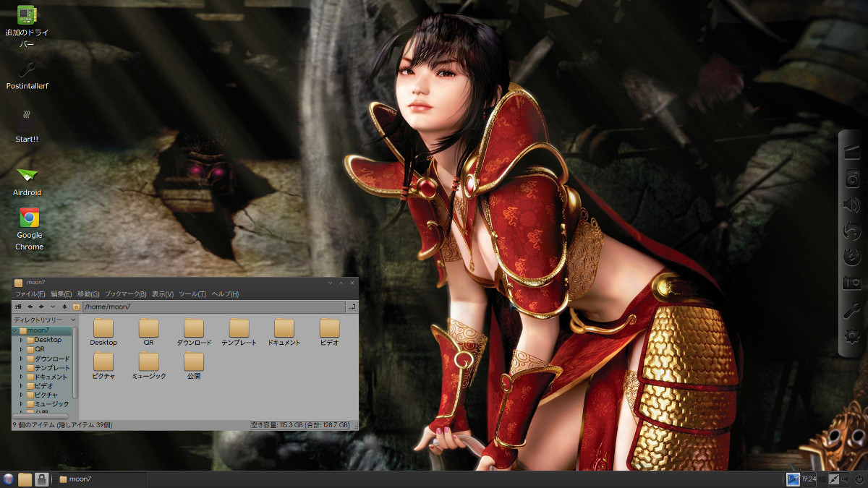868x488 pixels.
Task: Open the file manager launcher on taskbar
Action: (x=25, y=479)
